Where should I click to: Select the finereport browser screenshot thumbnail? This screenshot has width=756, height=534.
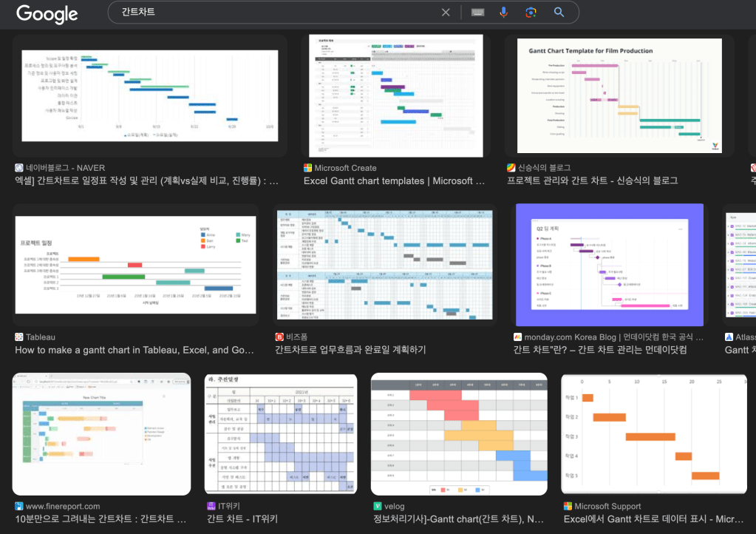101,434
